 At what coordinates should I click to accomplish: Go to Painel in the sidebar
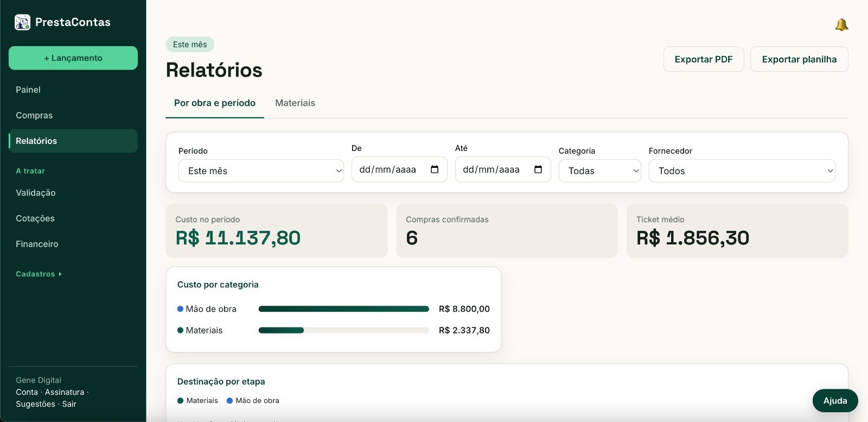[73, 90]
